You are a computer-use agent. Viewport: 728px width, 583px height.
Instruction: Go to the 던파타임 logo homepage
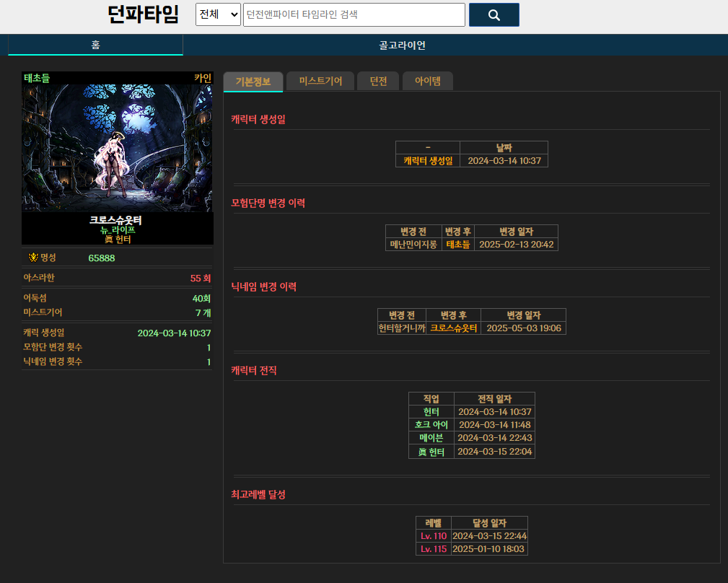pyautogui.click(x=142, y=14)
